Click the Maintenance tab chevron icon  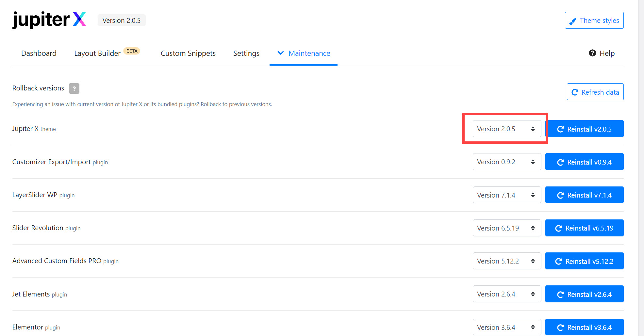coord(280,53)
